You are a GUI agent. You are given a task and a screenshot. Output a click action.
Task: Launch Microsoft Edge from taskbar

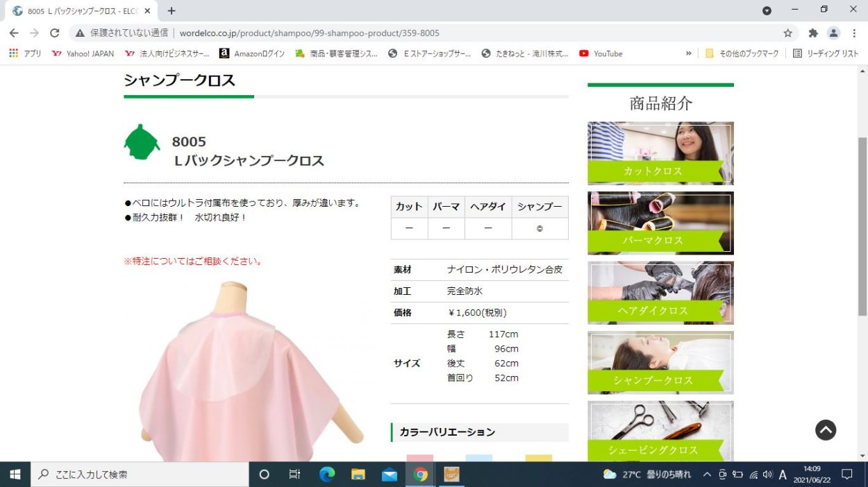click(x=326, y=475)
